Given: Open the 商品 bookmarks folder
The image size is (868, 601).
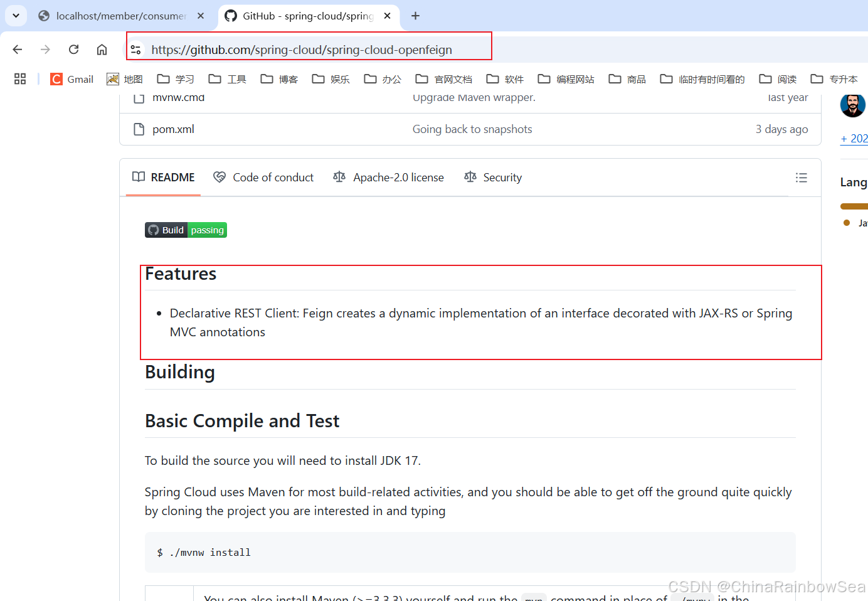Looking at the screenshot, I should (x=627, y=79).
